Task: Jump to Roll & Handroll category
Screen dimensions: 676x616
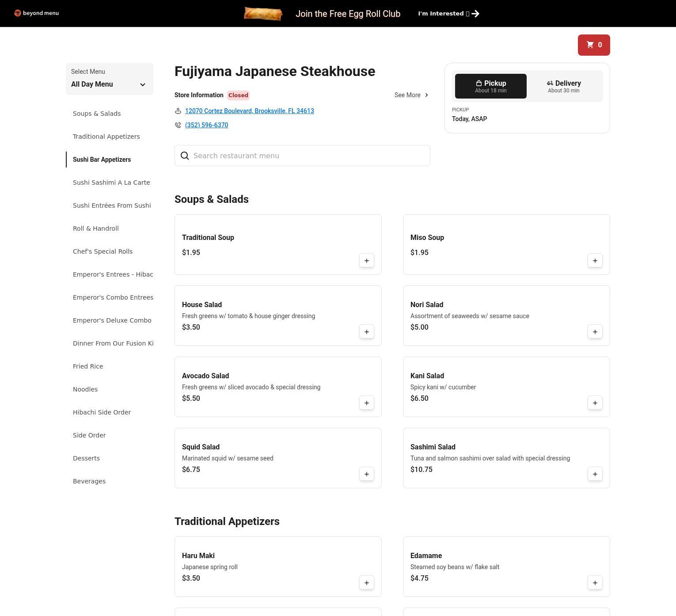Action: coord(96,228)
